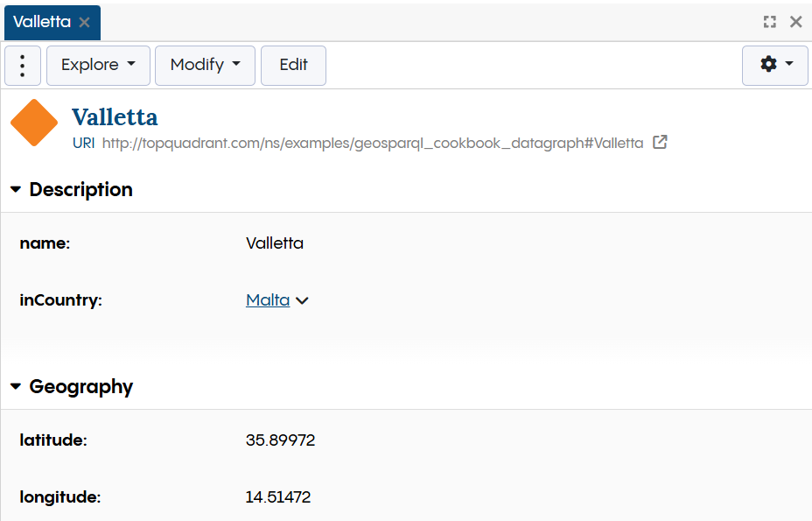Open Valletta URI in external link icon
Screen dimensions: 812x521
tap(661, 143)
